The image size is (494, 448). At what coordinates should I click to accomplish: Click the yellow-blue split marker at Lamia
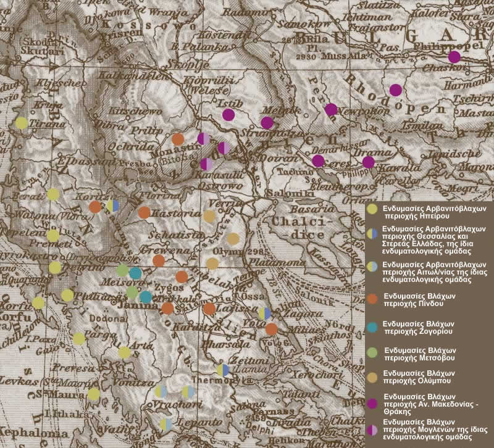223,370
